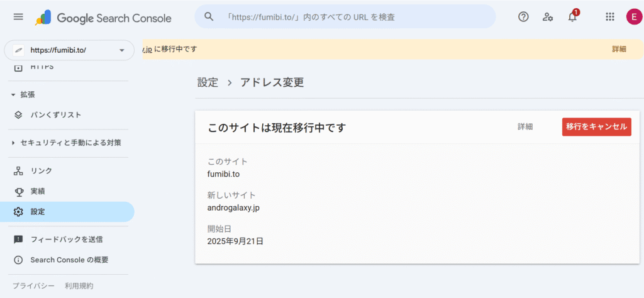Click the 新しいサイト label
Screen dimensions: 644x298
point(231,195)
